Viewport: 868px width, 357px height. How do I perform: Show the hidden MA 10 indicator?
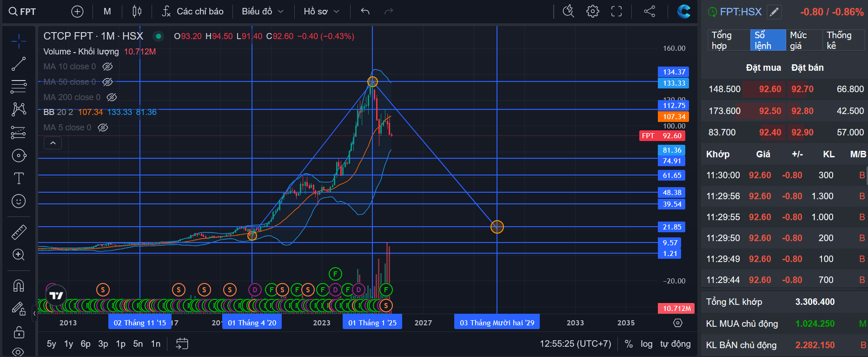tap(107, 67)
